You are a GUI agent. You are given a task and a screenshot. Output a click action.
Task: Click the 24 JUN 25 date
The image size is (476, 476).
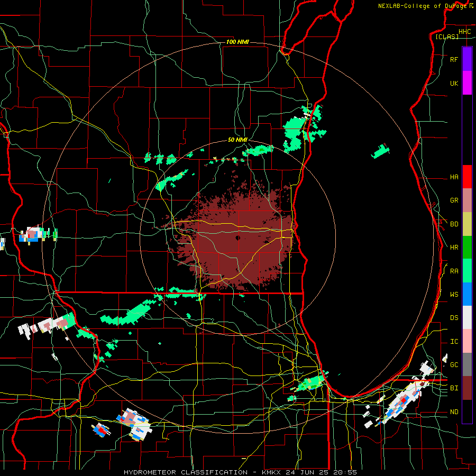(308, 472)
